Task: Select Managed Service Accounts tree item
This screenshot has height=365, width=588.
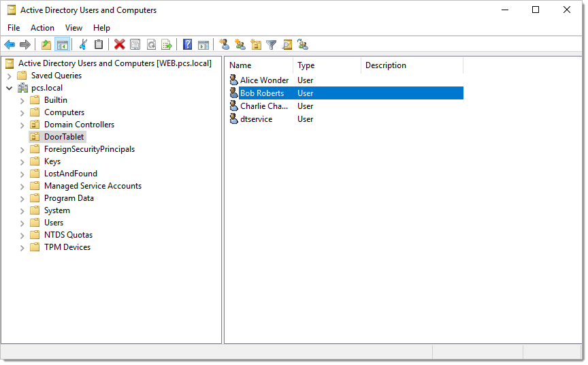Action: point(93,186)
